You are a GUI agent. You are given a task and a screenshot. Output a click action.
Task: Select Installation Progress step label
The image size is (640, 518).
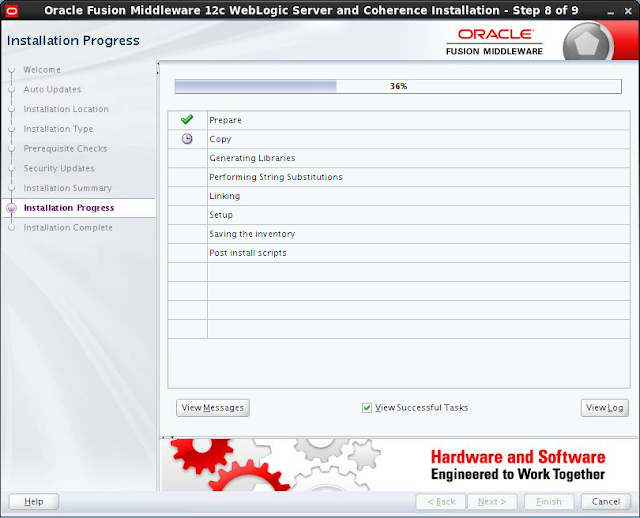click(x=69, y=208)
